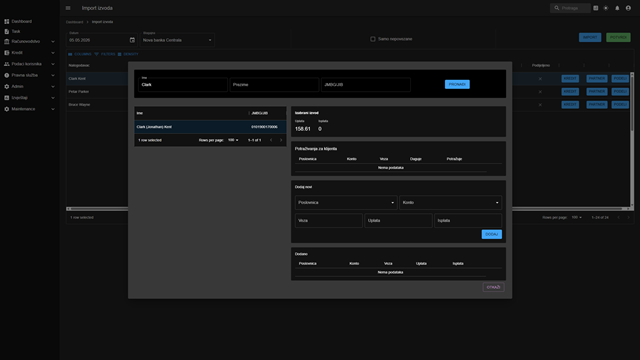Viewport: 640px width, 360px height.
Task: Expand the Računovodstvo sidebar chevron
Action: (x=53, y=42)
